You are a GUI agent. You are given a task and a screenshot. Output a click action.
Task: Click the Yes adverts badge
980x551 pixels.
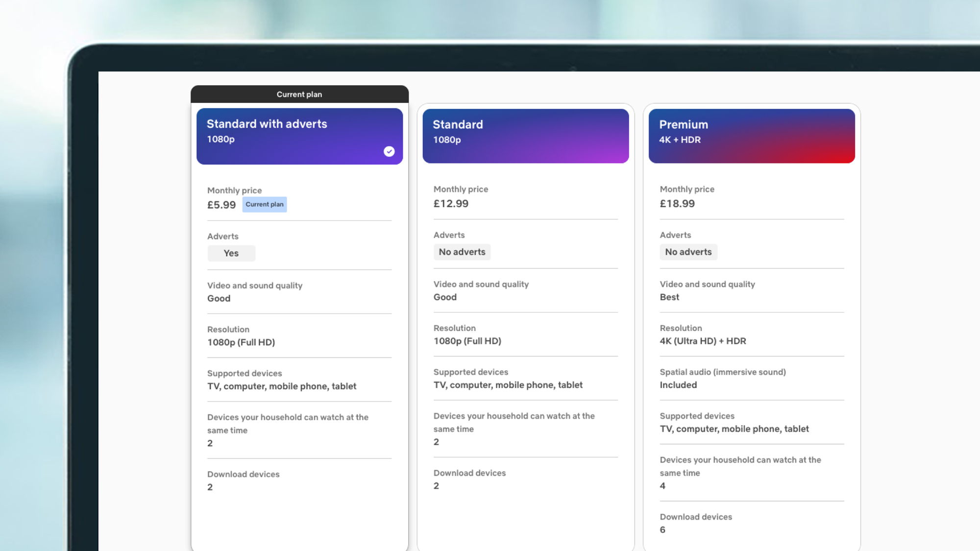[x=231, y=253]
